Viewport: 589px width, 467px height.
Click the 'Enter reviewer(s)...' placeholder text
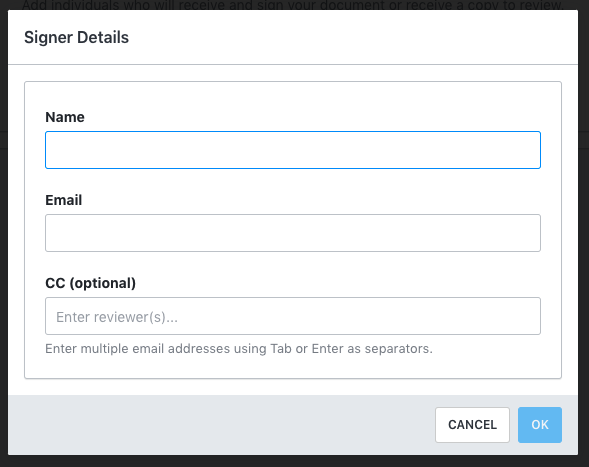coord(117,317)
